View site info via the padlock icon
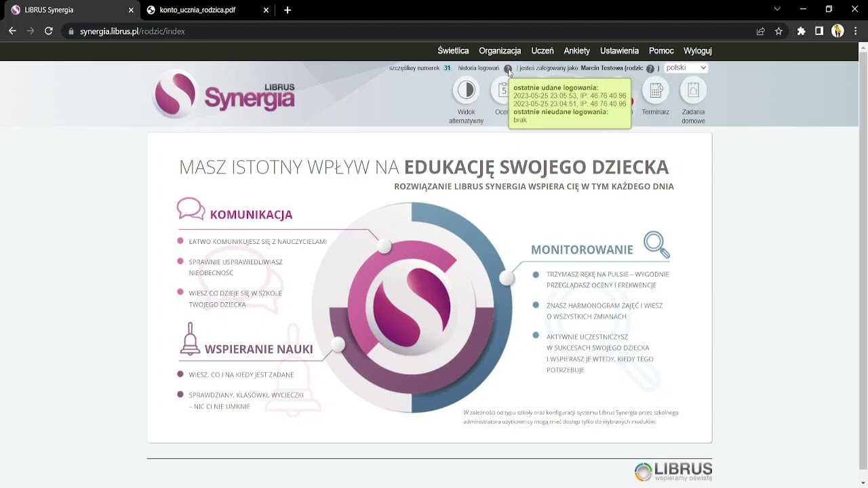 [x=71, y=31]
